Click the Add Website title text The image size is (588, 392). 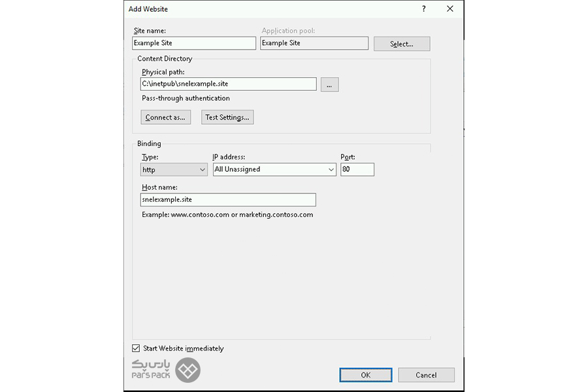point(148,9)
